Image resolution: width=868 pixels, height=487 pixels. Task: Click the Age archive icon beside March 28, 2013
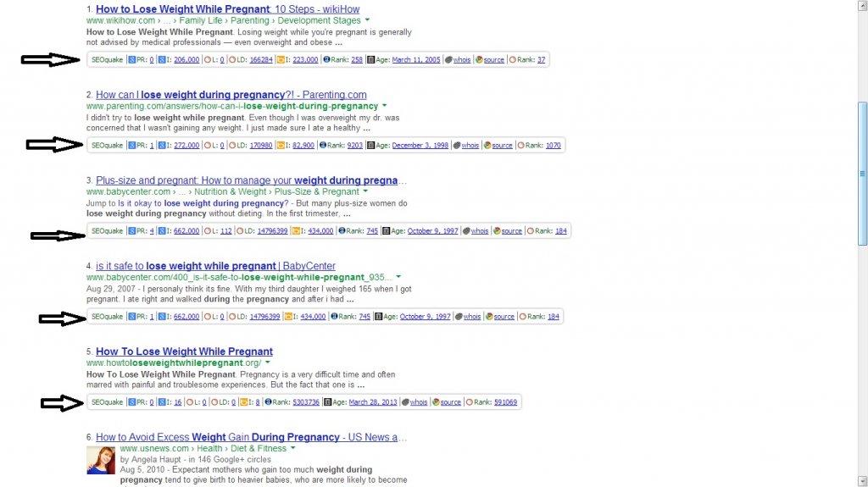coord(328,402)
